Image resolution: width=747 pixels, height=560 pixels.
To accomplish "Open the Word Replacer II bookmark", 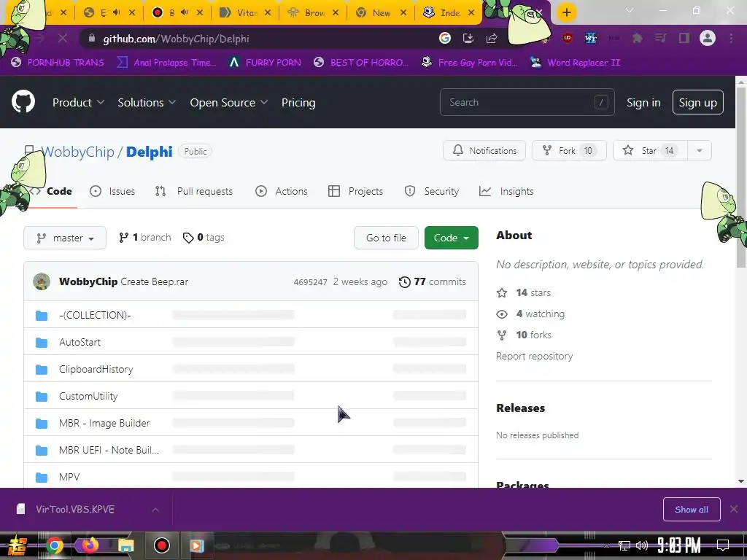I will (x=576, y=63).
